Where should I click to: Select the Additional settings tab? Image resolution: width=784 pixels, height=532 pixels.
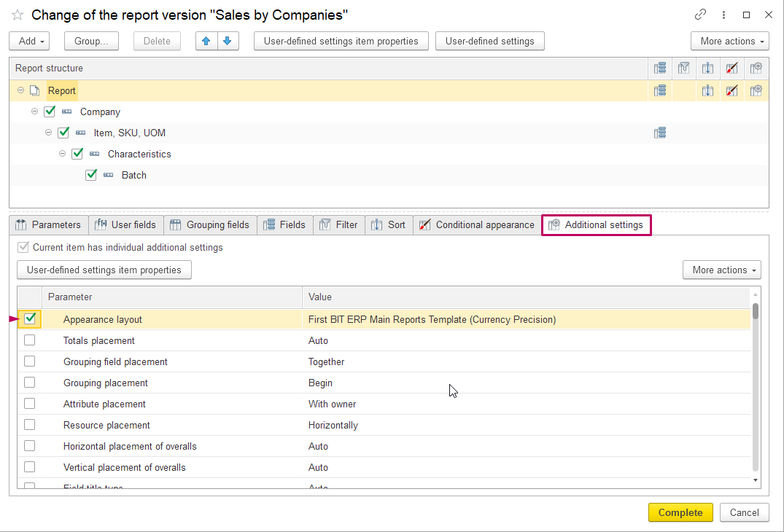click(597, 224)
